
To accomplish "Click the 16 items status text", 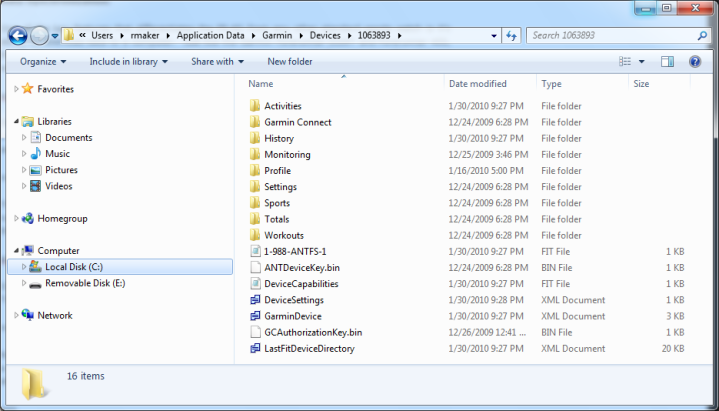I will point(86,376).
